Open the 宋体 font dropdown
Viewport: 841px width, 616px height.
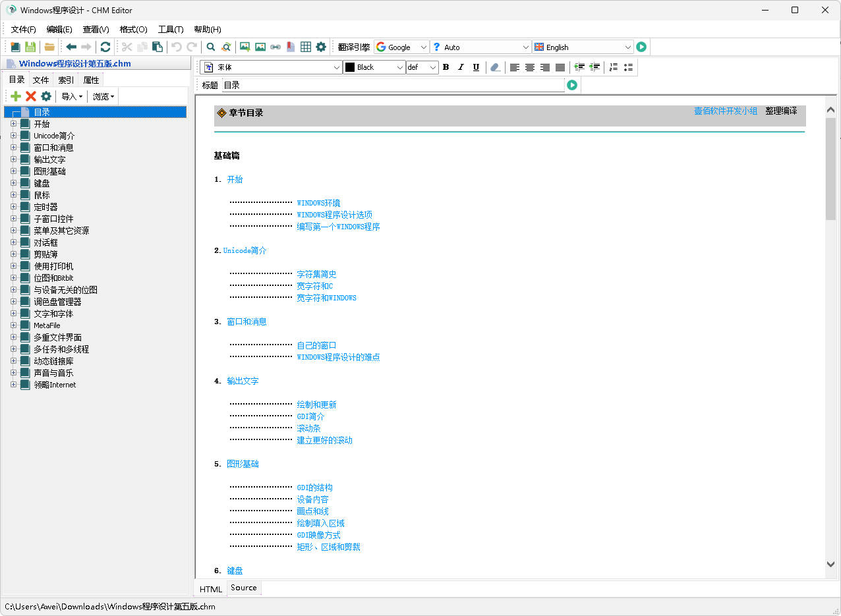point(271,67)
